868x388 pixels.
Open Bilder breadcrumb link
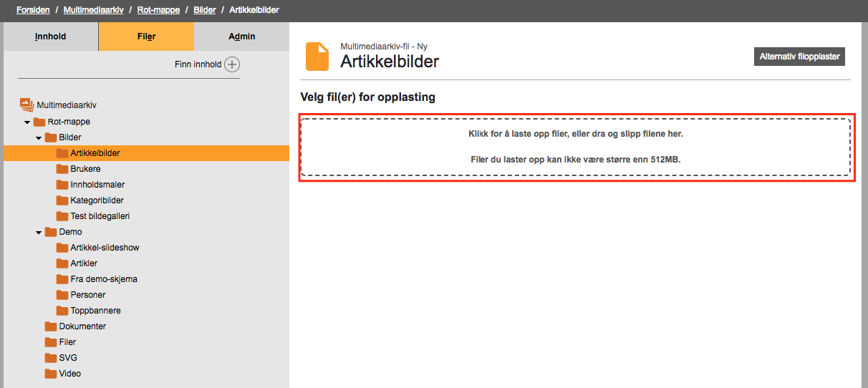point(205,10)
